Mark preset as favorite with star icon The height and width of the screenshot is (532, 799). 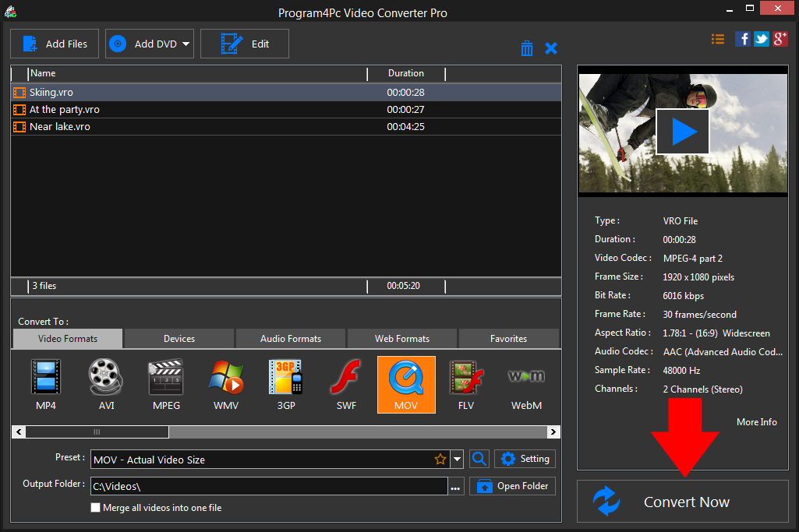pyautogui.click(x=440, y=460)
